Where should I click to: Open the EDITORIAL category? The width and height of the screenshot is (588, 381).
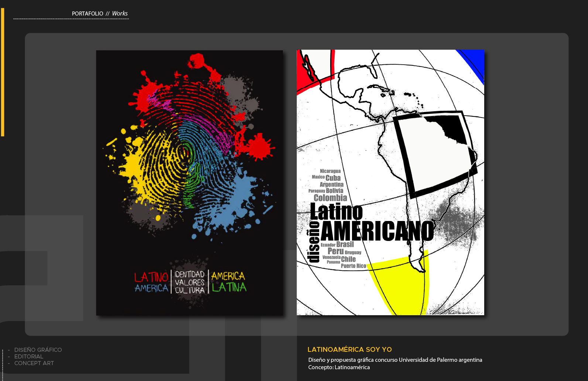pyautogui.click(x=29, y=356)
